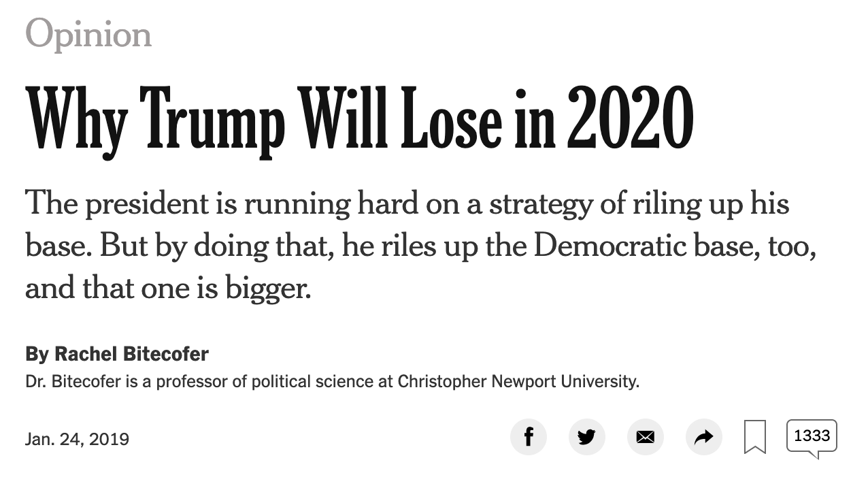
Task: Expand reader comments via the speech bubble
Action: (811, 436)
